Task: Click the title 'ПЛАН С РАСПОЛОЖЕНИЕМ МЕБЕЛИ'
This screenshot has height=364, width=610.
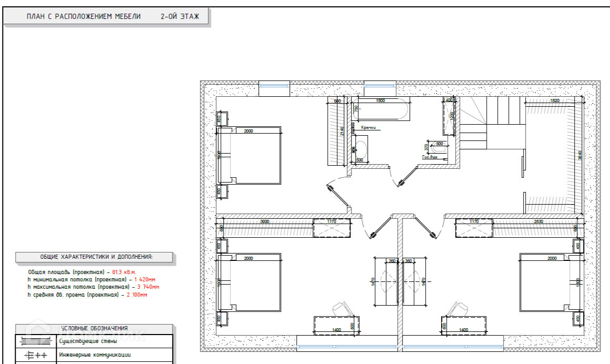Action: pos(84,17)
